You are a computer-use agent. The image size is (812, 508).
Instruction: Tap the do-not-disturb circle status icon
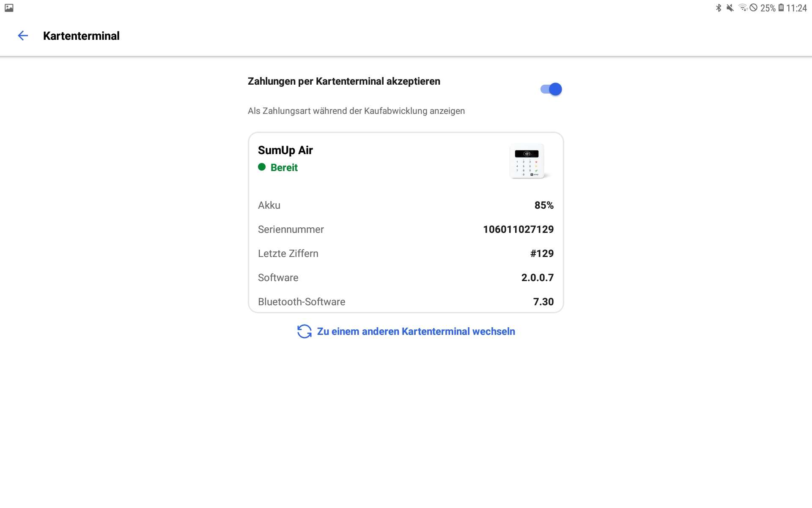click(754, 8)
